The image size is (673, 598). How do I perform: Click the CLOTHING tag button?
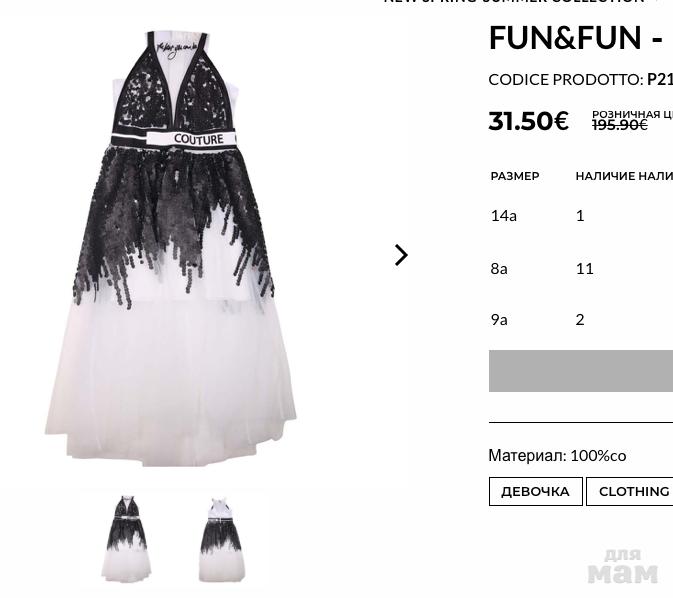point(630,492)
